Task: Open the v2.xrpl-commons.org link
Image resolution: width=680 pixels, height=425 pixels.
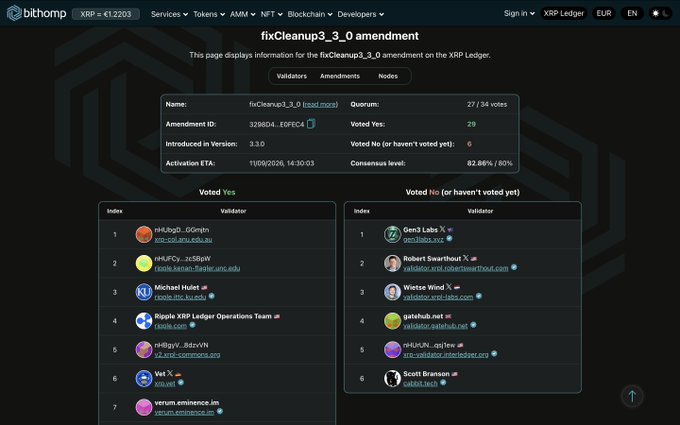Action: 187,355
